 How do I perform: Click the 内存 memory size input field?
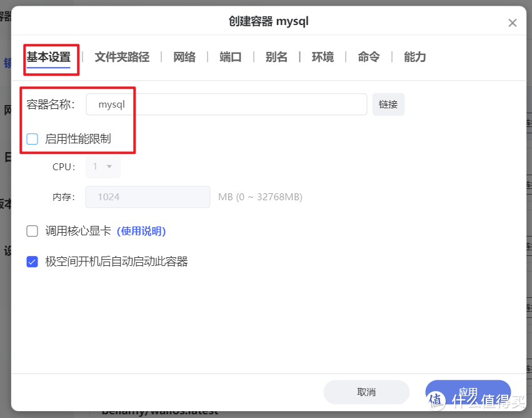148,196
